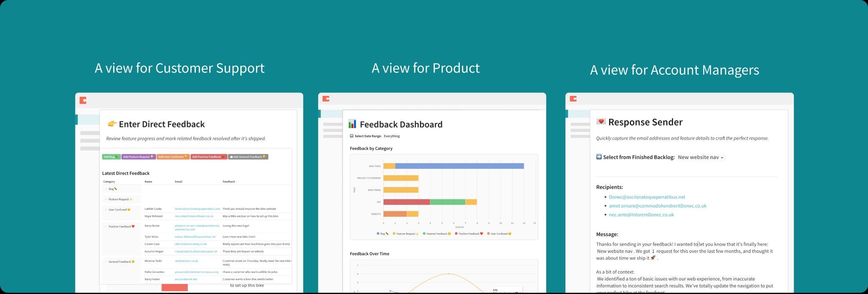Expand the Bug category group
Image resolution: width=868 pixels, height=294 pixels.
106,189
